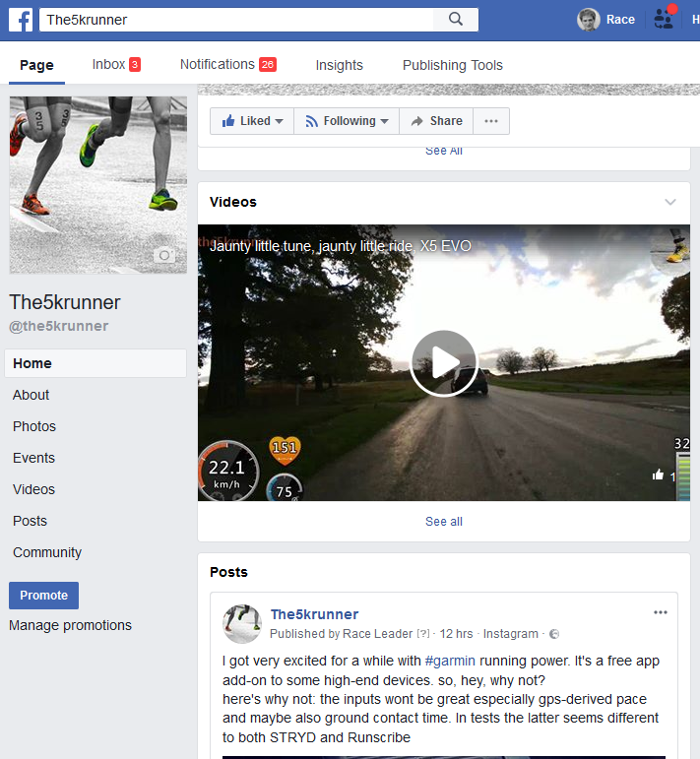Open the post options ellipsis for The5krunner post

[661, 612]
